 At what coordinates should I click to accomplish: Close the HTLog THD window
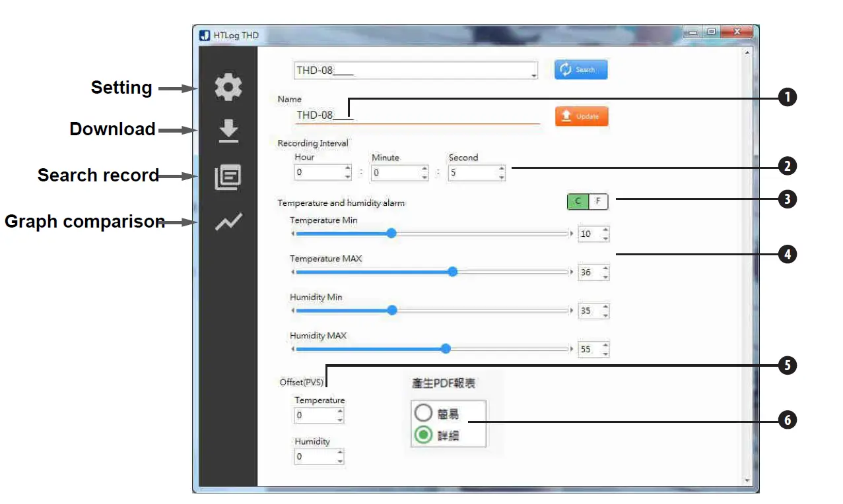point(737,32)
